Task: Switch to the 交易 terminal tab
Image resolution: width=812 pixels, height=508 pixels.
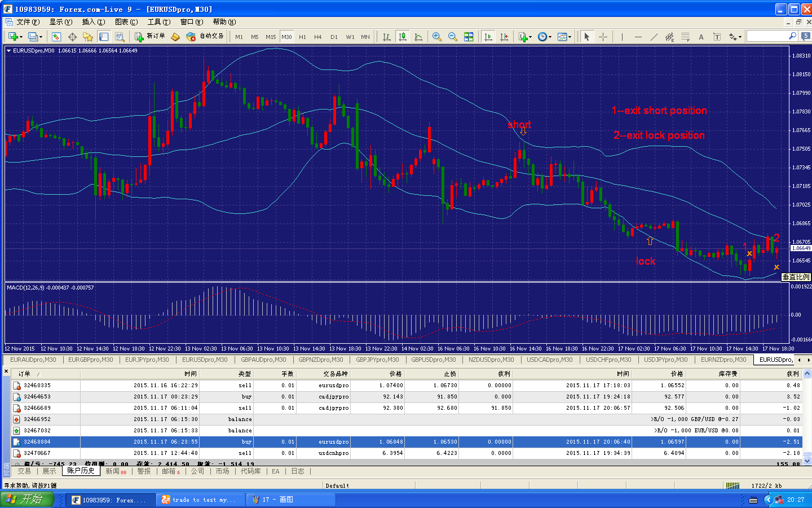Action: tap(24, 471)
